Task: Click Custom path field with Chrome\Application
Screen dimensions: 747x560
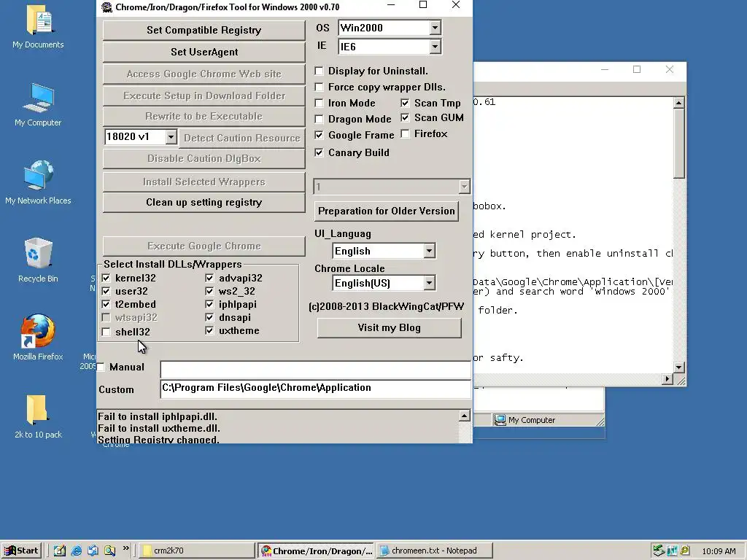Action: [315, 389]
